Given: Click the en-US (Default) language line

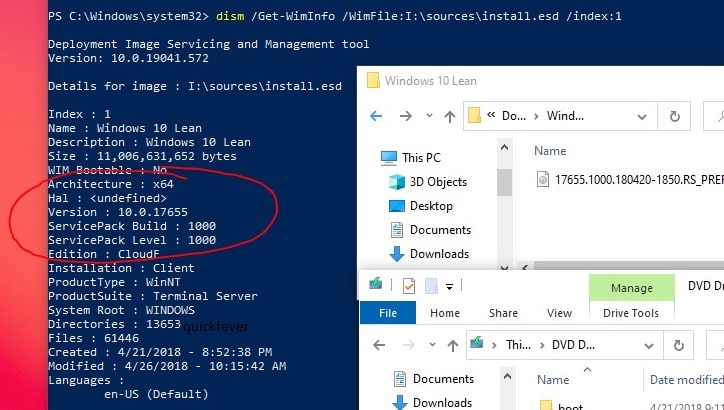Looking at the screenshot, I should 156,394.
